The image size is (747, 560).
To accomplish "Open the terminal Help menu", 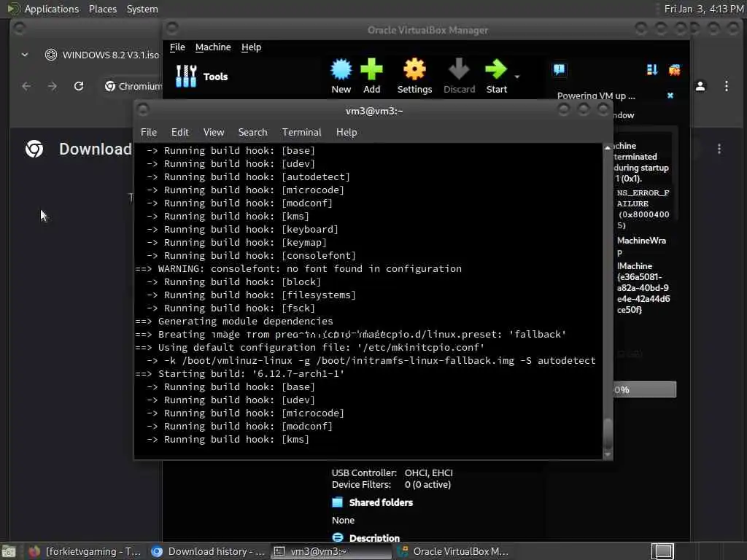I will (x=347, y=133).
